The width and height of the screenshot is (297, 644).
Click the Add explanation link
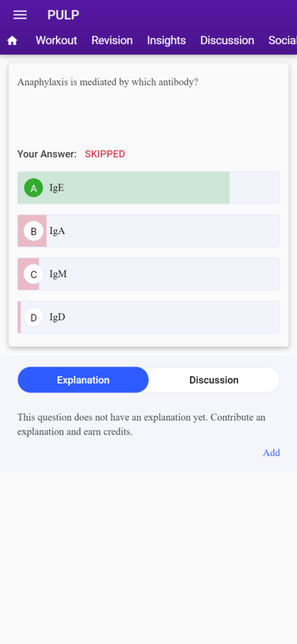(x=271, y=453)
